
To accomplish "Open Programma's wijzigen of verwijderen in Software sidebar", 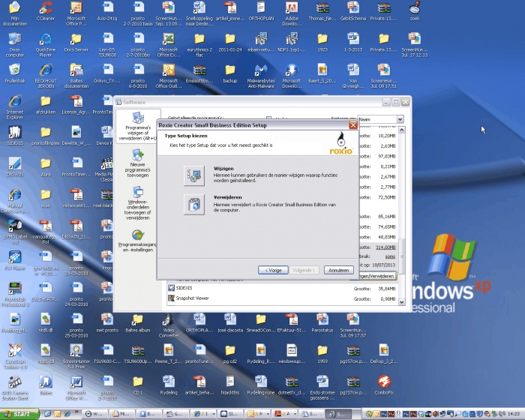I will coord(137,126).
